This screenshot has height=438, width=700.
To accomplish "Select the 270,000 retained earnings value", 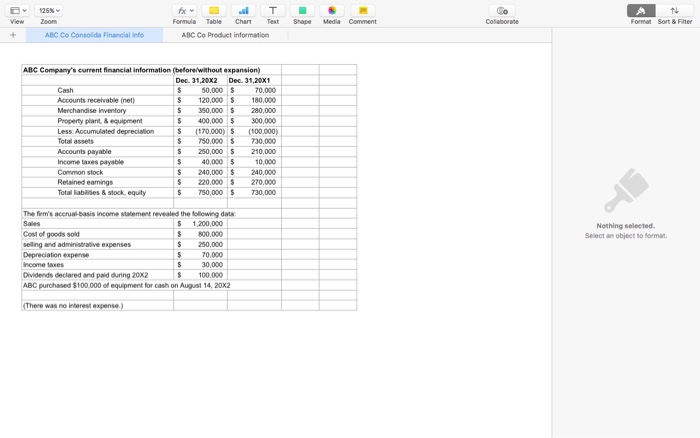I will pyautogui.click(x=254, y=182).
